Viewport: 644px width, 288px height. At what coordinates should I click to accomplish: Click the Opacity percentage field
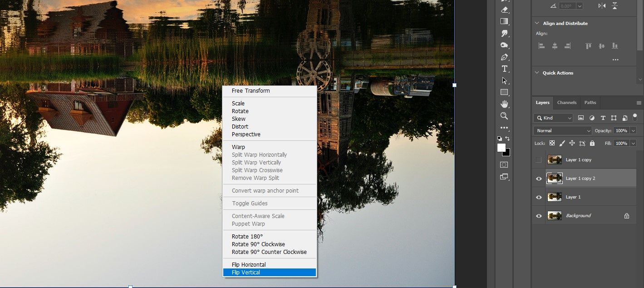coord(621,130)
